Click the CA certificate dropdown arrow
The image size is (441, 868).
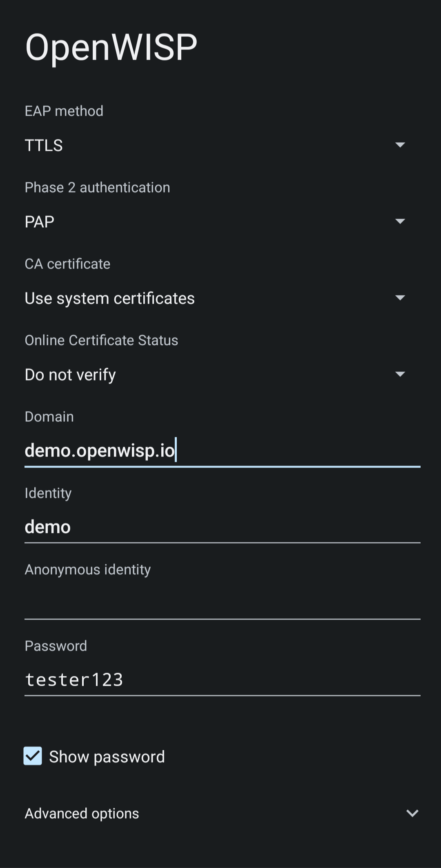(401, 298)
